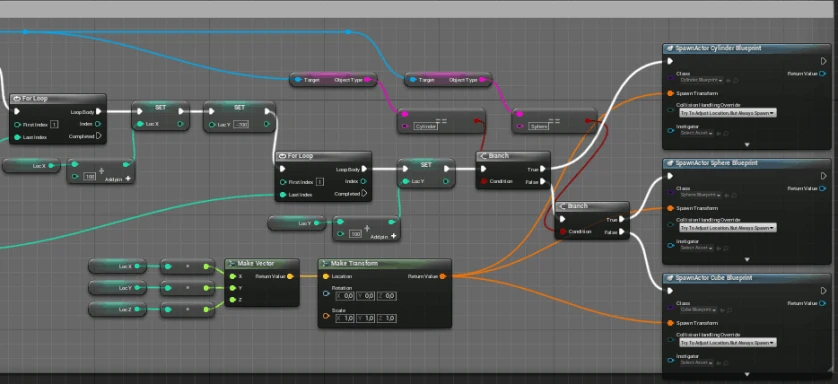Click the Location pin on Make Transform
The width and height of the screenshot is (838, 384).
pos(325,277)
